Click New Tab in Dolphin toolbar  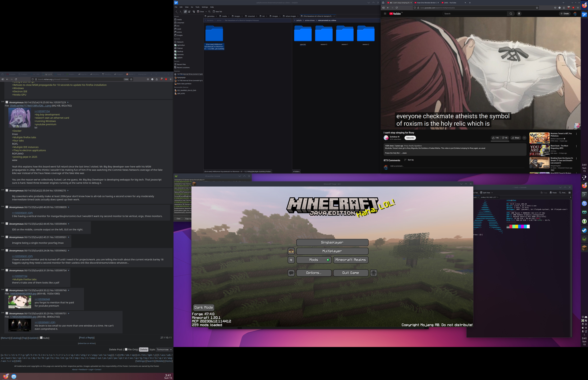click(217, 12)
